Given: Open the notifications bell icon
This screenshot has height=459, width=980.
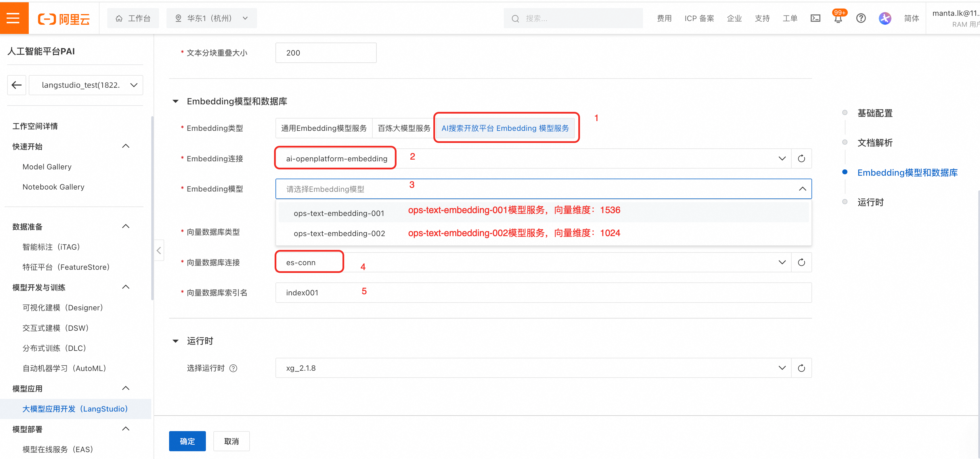Looking at the screenshot, I should 838,18.
